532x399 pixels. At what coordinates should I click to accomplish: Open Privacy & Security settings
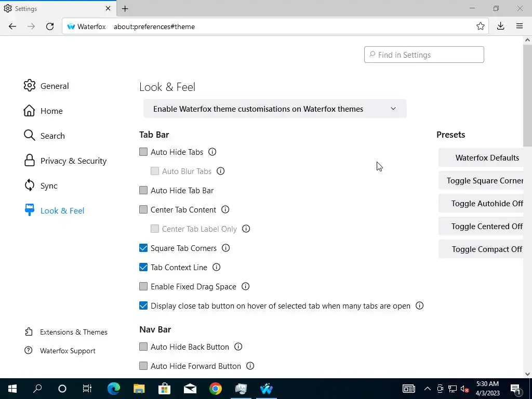coord(65,161)
